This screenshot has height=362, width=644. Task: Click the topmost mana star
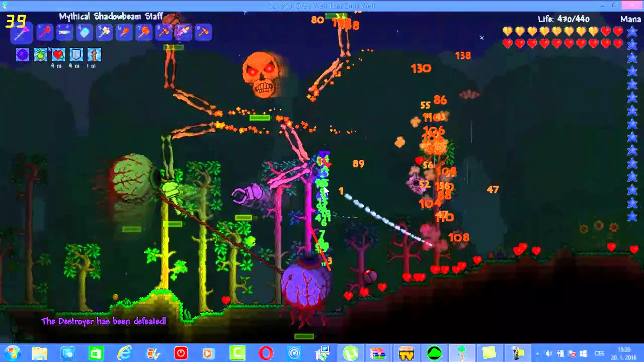pyautogui.click(x=632, y=31)
